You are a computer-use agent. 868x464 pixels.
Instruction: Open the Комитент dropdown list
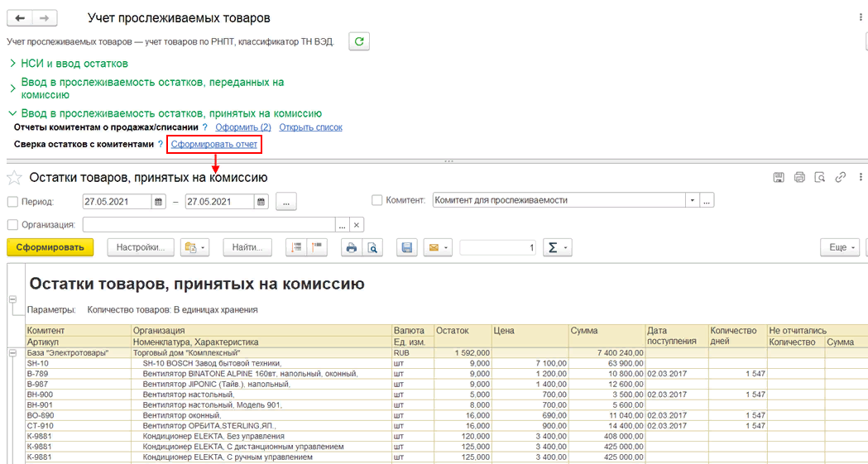tap(691, 200)
